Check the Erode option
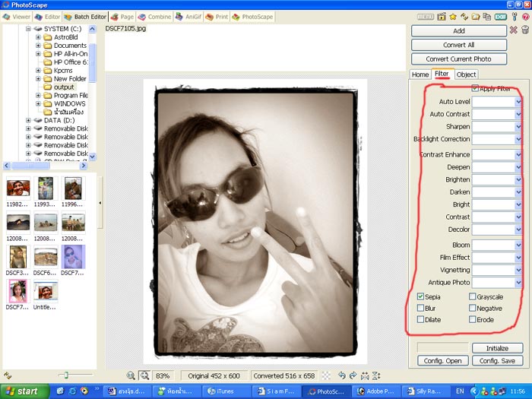 pos(472,320)
